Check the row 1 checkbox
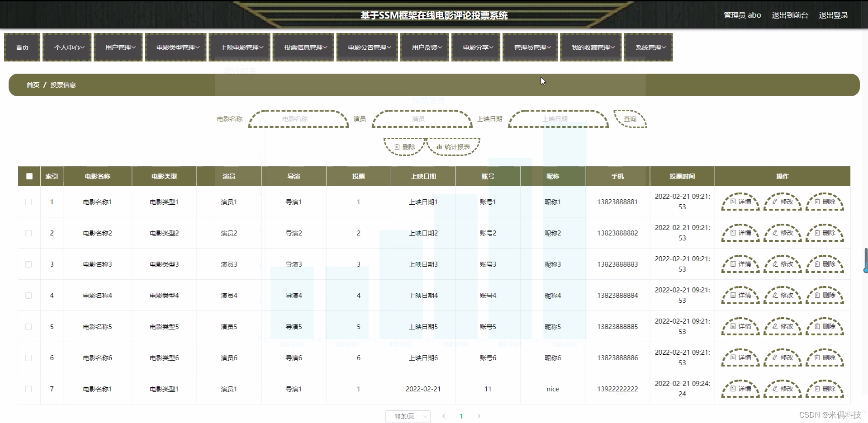The width and height of the screenshot is (868, 423). pyautogui.click(x=29, y=202)
